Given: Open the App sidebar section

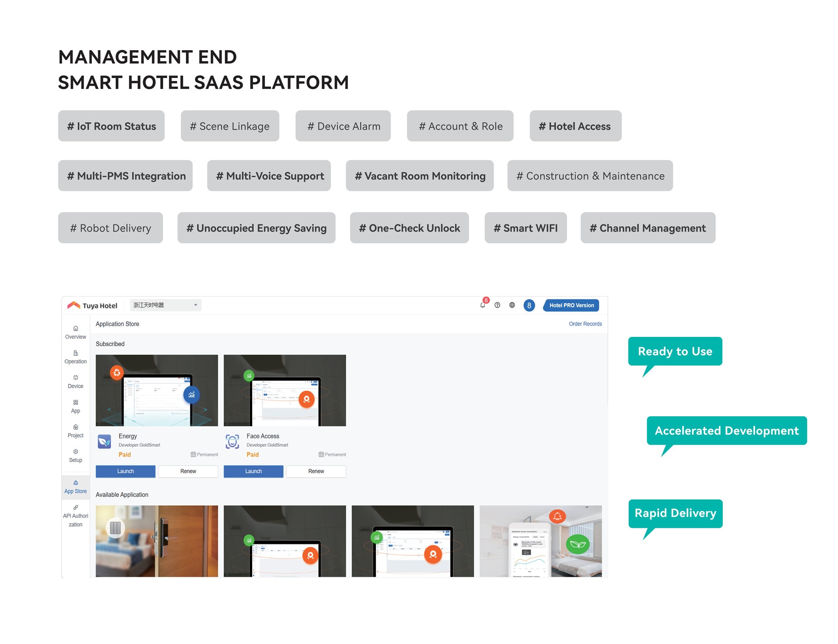Looking at the screenshot, I should (76, 407).
